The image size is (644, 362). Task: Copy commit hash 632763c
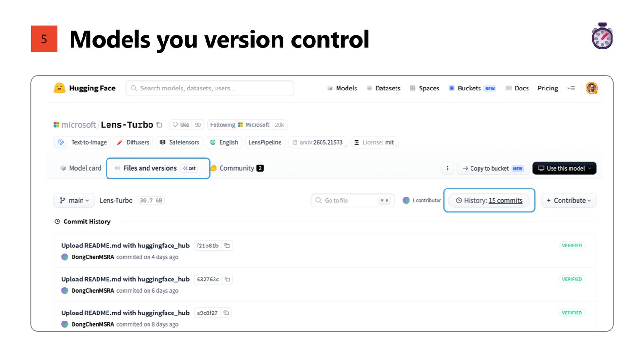pos(227,279)
